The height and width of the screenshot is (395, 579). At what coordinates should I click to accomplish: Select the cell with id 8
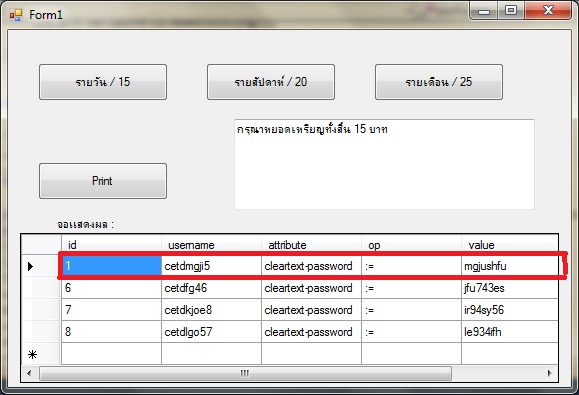coord(111,332)
